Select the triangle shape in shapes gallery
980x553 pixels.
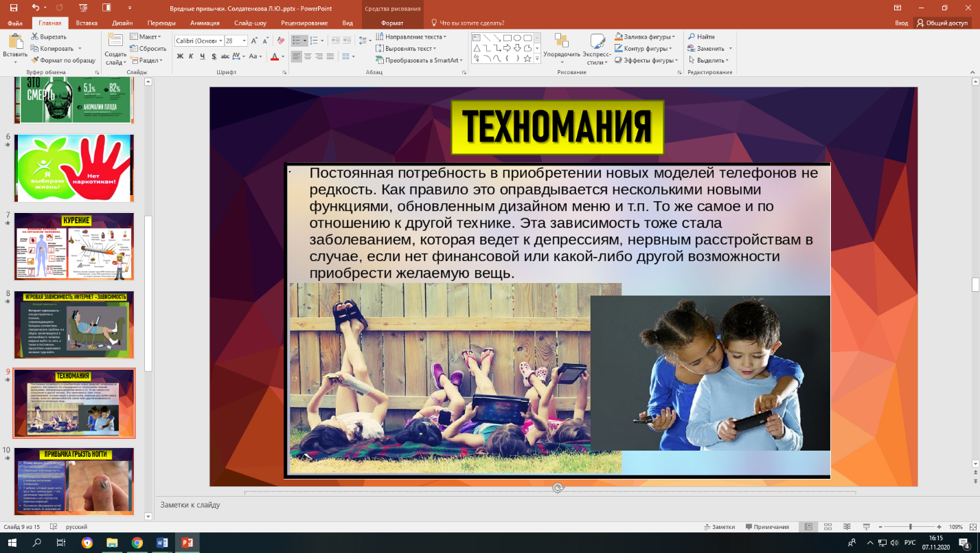click(x=477, y=48)
